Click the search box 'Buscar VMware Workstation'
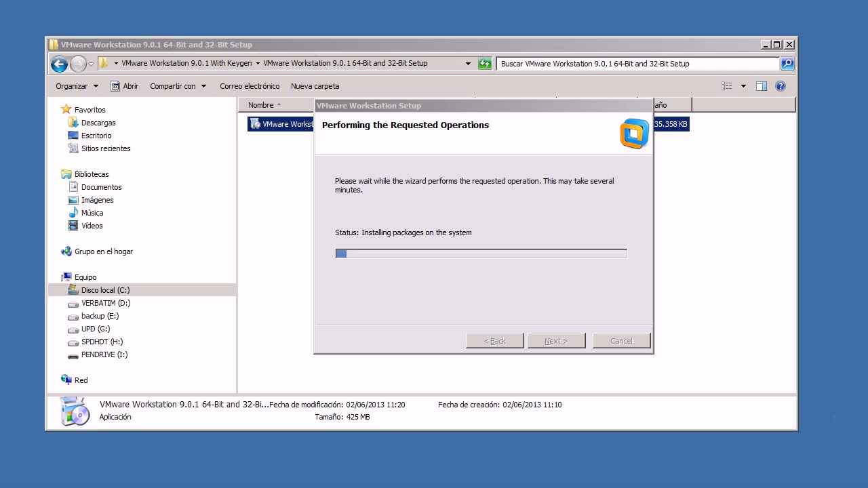The height and width of the screenshot is (488, 868). (637, 64)
